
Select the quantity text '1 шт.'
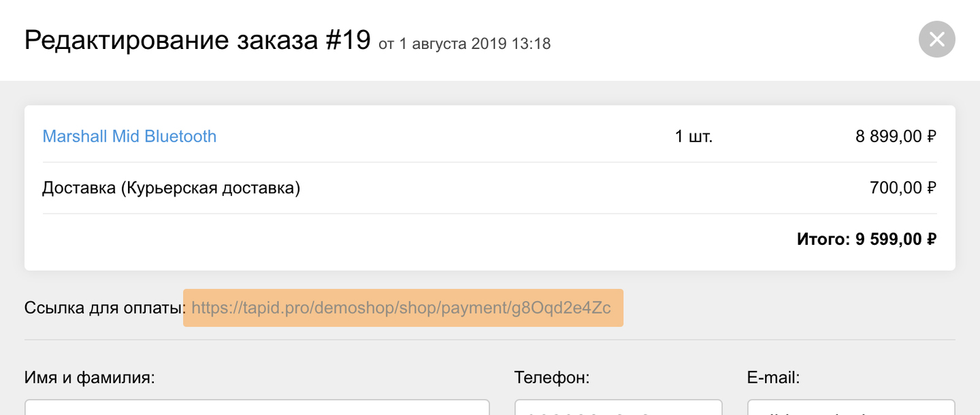click(693, 136)
